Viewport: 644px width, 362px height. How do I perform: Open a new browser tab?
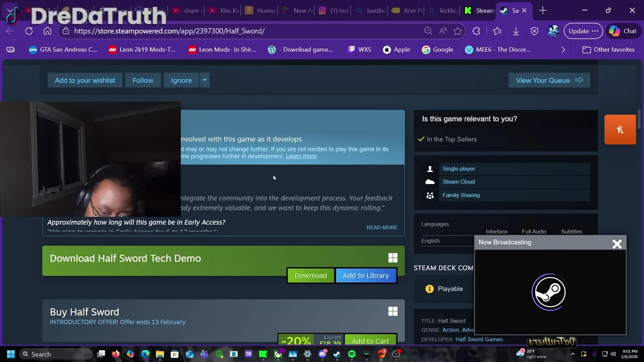tap(542, 11)
